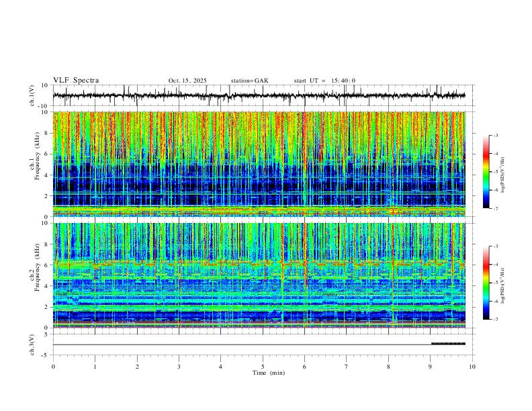Click the "7" tick on the time axis
Image resolution: width=532 pixels, height=411 pixels.
click(347, 367)
